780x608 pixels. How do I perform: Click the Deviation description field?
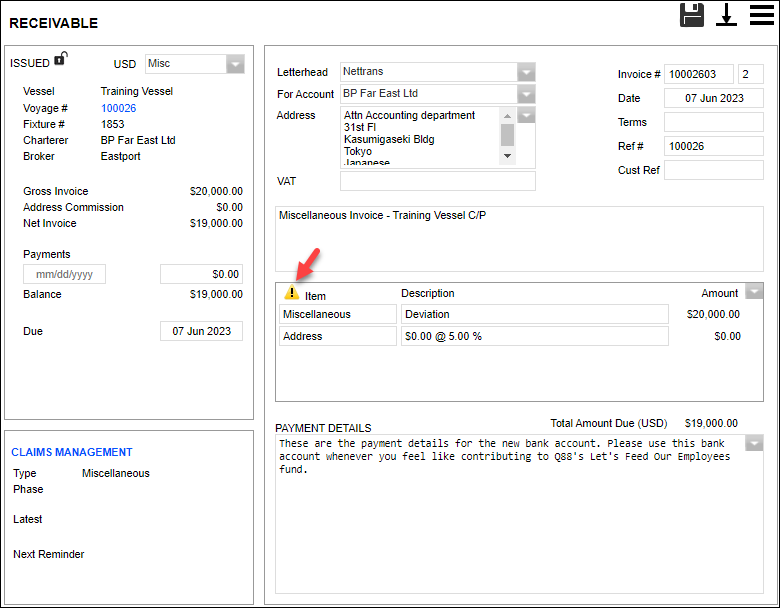(534, 314)
